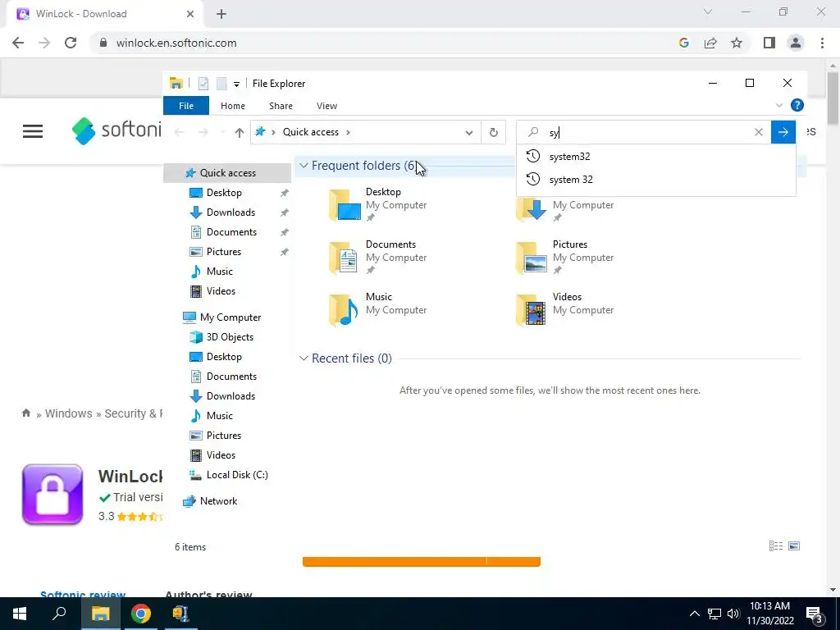Viewport: 840px width, 630px height.
Task: Open pinned Downloads under Quick access
Action: coord(231,212)
